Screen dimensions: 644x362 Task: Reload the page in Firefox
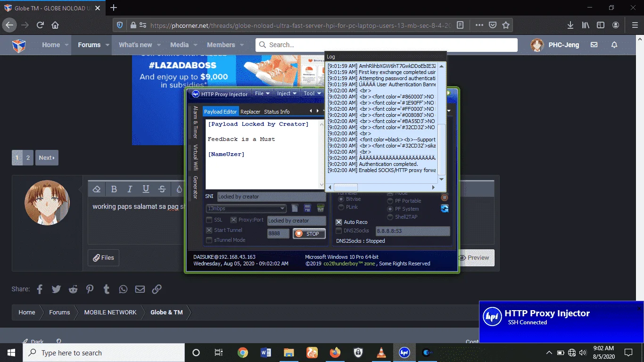(40, 25)
